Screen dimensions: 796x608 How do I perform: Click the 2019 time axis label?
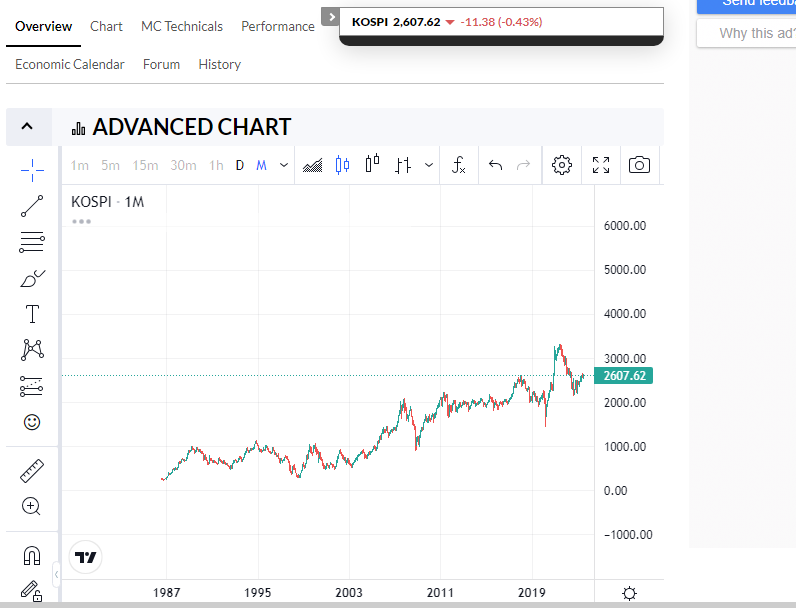pyautogui.click(x=532, y=593)
